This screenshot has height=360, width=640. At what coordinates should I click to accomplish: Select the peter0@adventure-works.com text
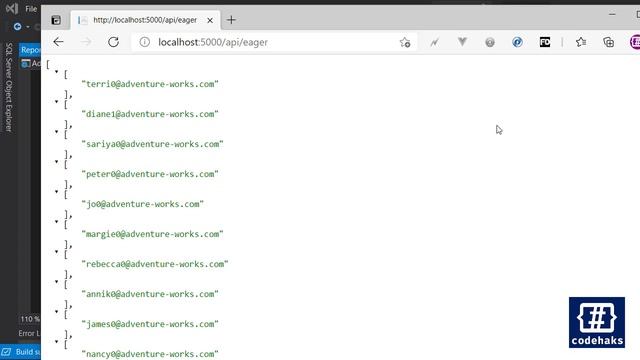[150, 174]
